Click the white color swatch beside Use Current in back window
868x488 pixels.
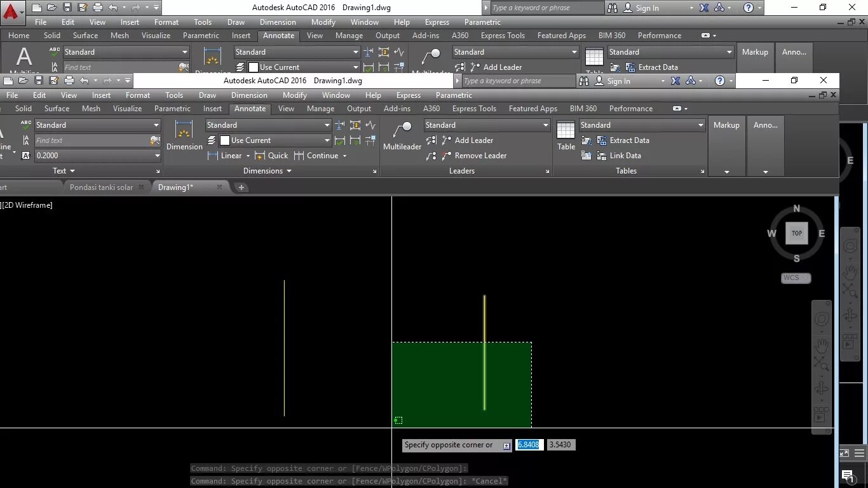(x=253, y=67)
